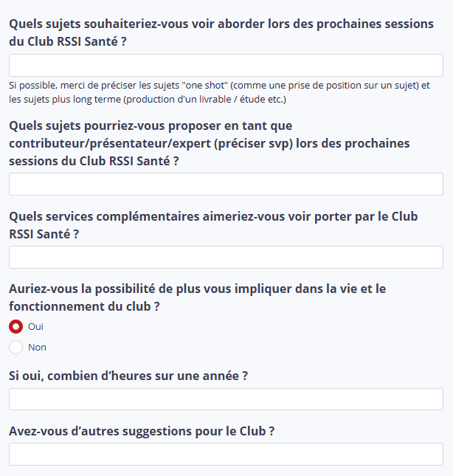Click the "Non" option label text

(x=37, y=347)
